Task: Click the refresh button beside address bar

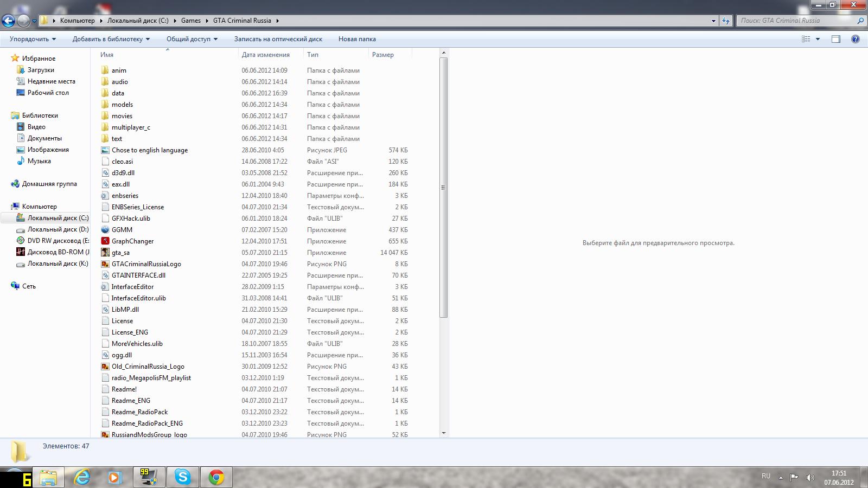Action: 726,21
